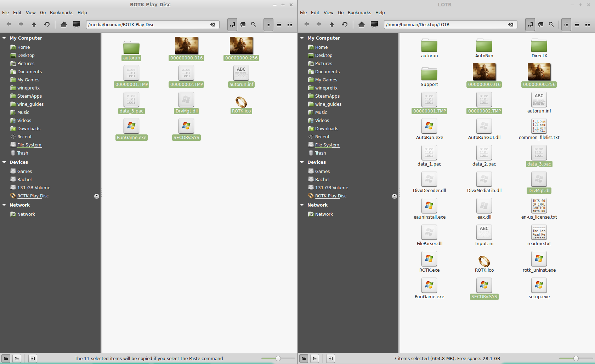This screenshot has height=364, width=595.
Task: Hide sidebar button in LOTR status bar
Action: click(330, 358)
